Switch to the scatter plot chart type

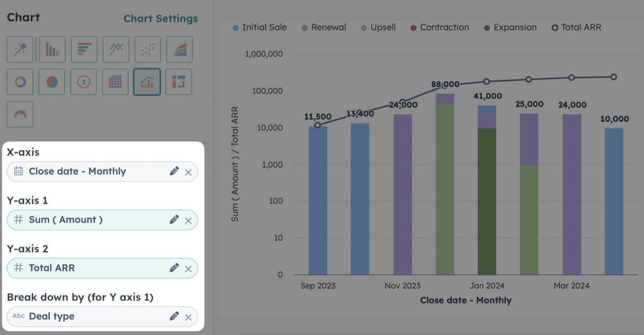tap(148, 50)
